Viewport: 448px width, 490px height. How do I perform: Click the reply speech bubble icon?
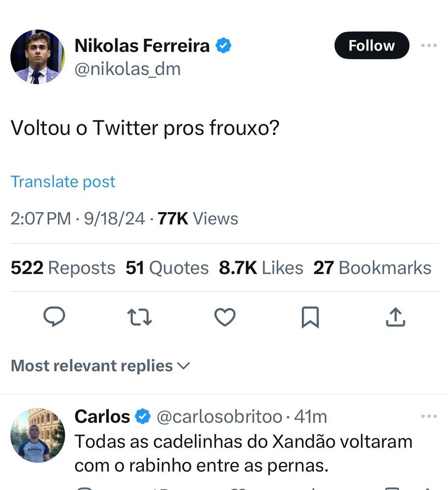coord(54,317)
